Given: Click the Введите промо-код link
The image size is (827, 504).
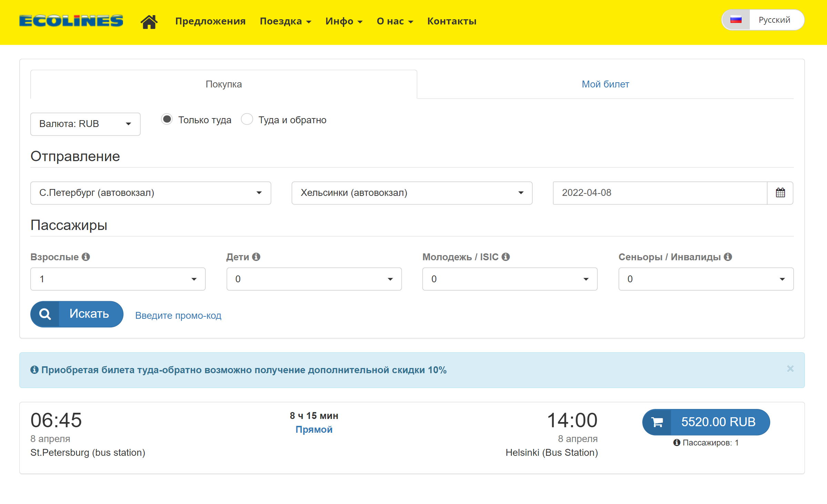Looking at the screenshot, I should pos(178,315).
